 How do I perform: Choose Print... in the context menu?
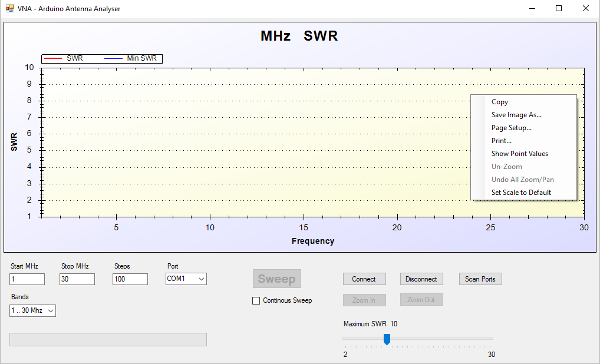pyautogui.click(x=523, y=141)
